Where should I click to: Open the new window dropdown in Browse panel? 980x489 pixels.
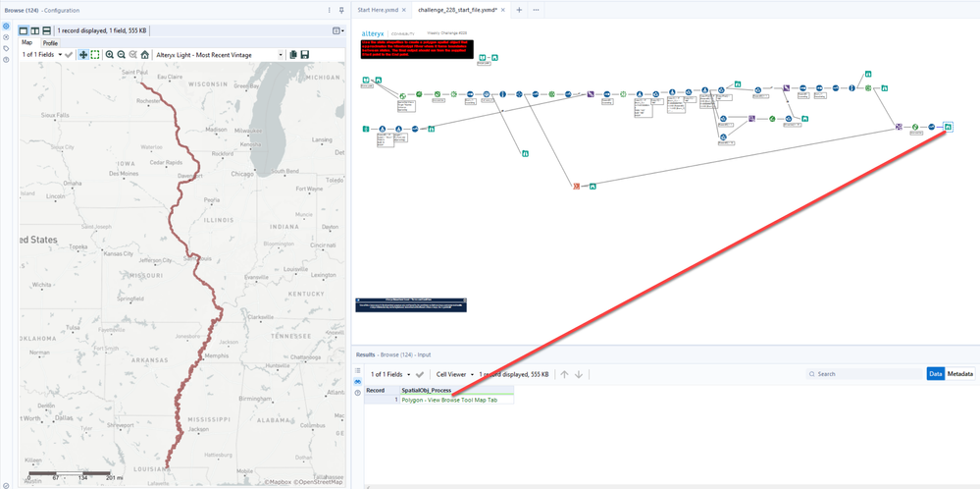point(337,30)
